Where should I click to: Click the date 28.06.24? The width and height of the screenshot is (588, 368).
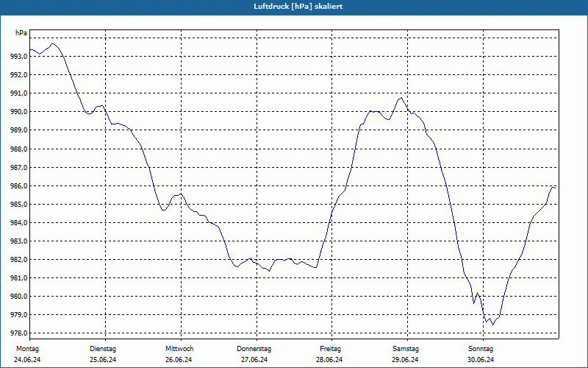point(329,360)
